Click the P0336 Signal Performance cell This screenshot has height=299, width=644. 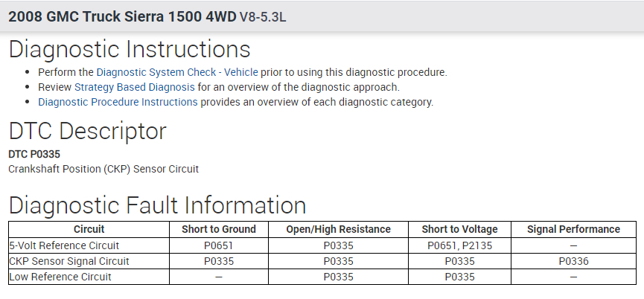coord(573,261)
